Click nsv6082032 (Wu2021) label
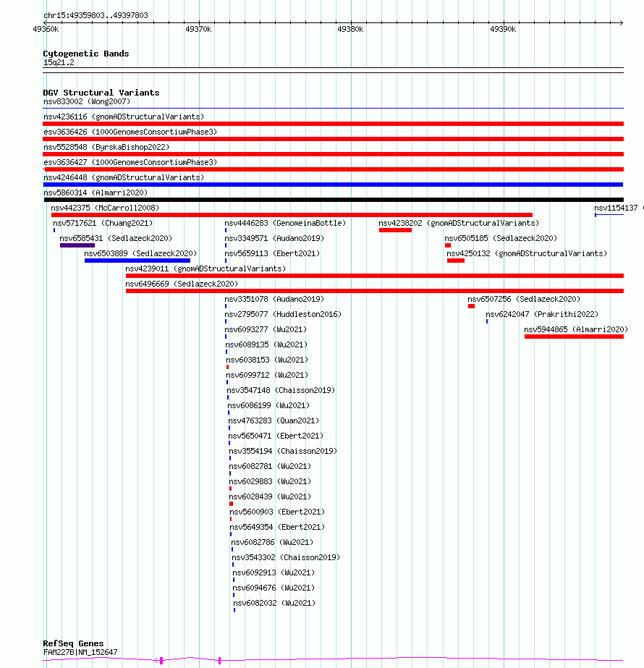This screenshot has height=668, width=644. (274, 603)
